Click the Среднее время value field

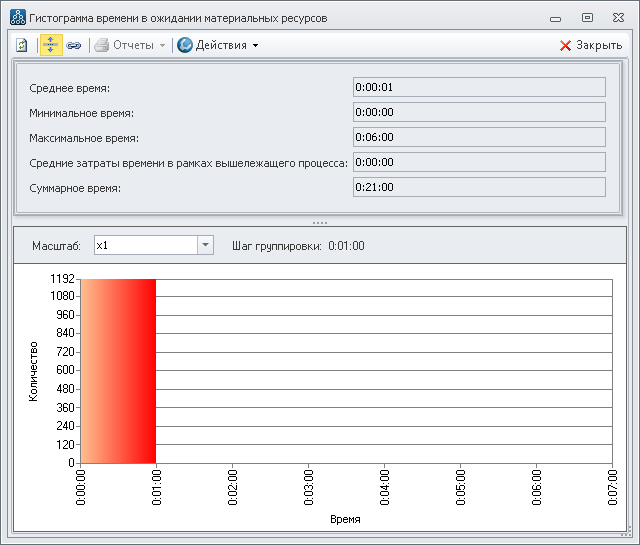[479, 88]
